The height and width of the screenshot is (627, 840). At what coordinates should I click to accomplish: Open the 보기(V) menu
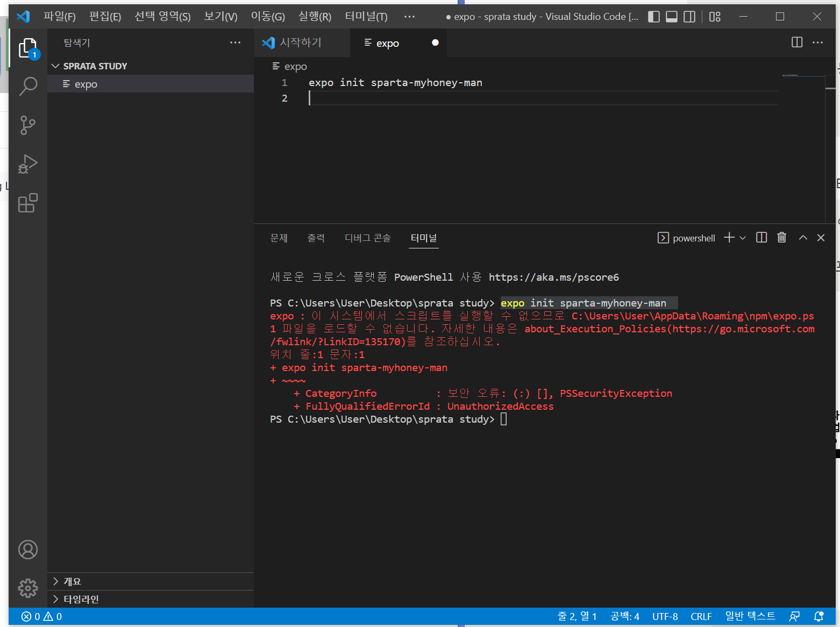tap(220, 17)
